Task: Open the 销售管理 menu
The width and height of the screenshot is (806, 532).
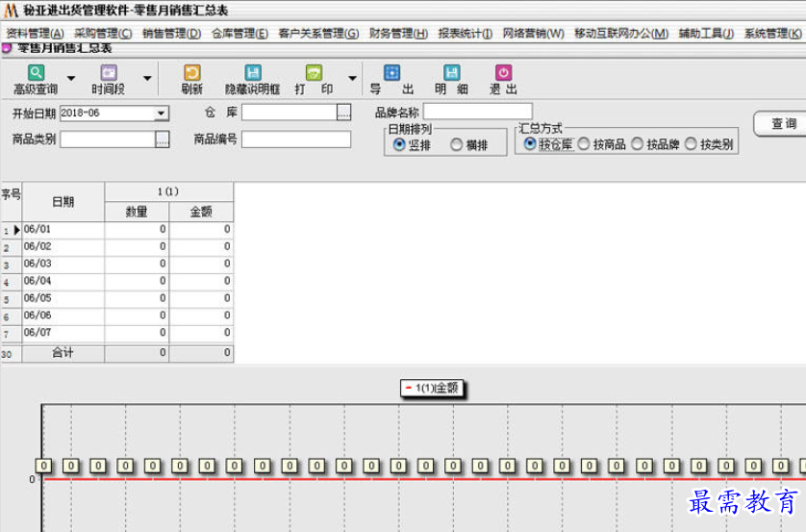Action: (x=171, y=34)
